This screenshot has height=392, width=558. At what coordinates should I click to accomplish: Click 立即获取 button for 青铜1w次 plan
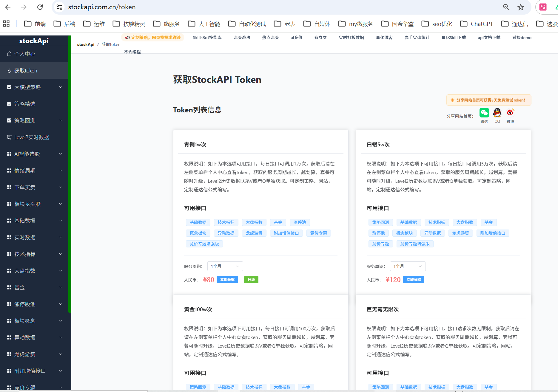[227, 280]
